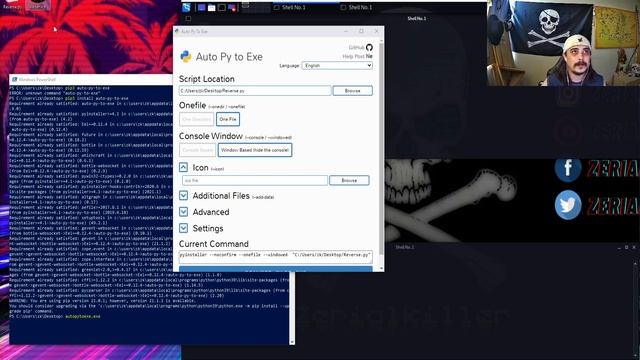Open the Language dropdown set to English
The image size is (640, 360).
pyautogui.click(x=337, y=65)
